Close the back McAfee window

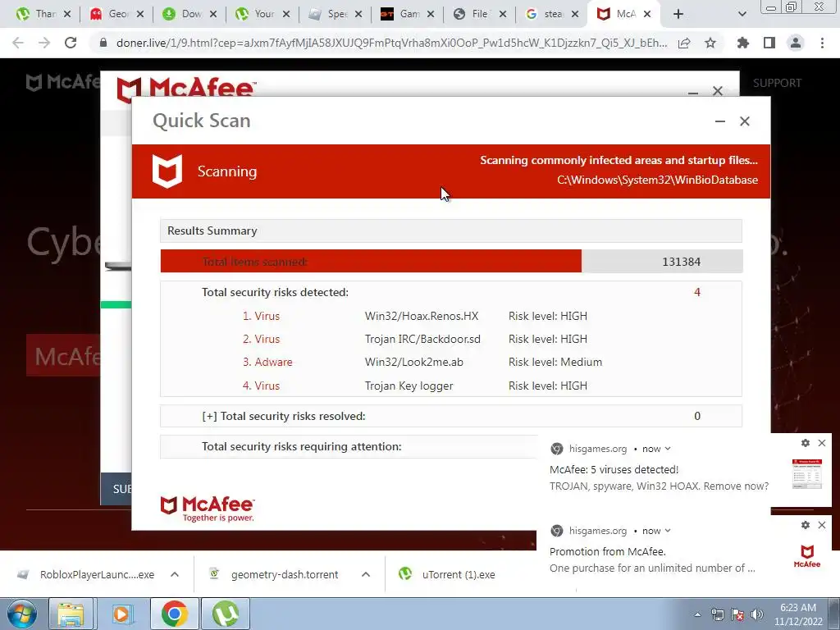(x=718, y=90)
